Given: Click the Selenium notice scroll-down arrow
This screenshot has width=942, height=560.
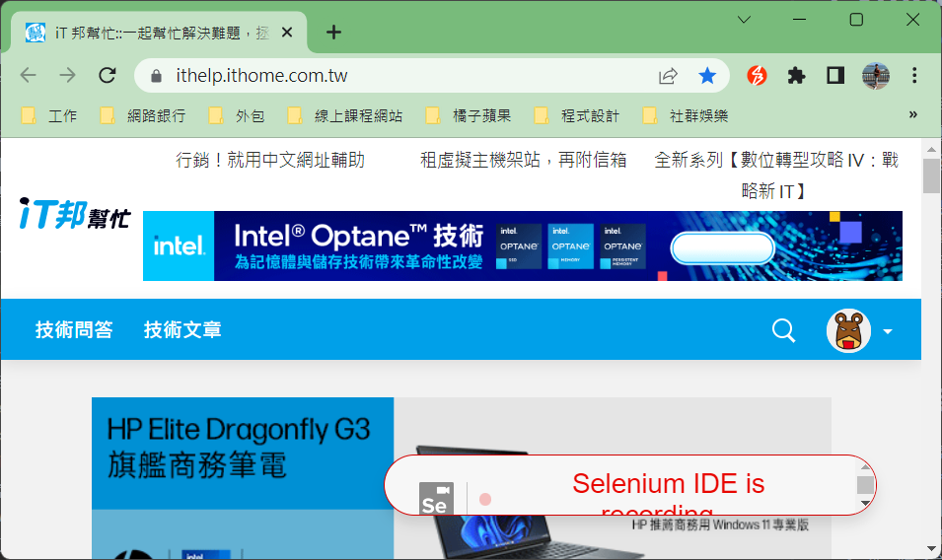Looking at the screenshot, I should coord(865,503).
